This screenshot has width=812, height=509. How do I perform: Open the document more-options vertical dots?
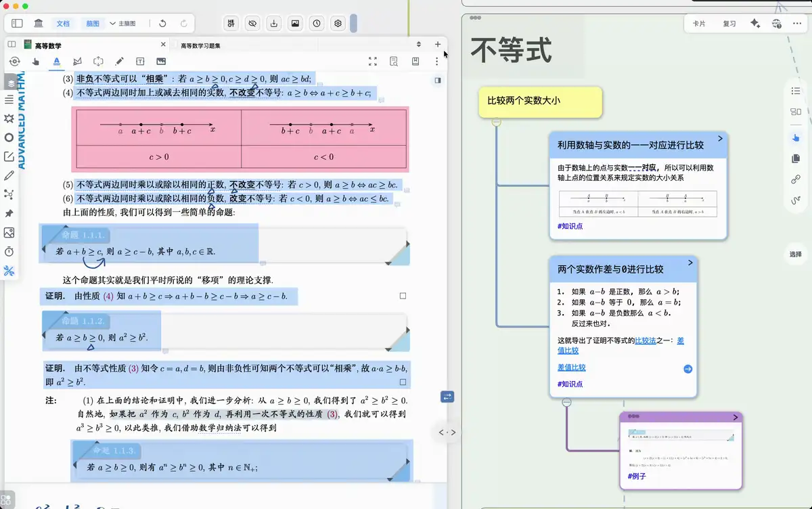coord(437,62)
